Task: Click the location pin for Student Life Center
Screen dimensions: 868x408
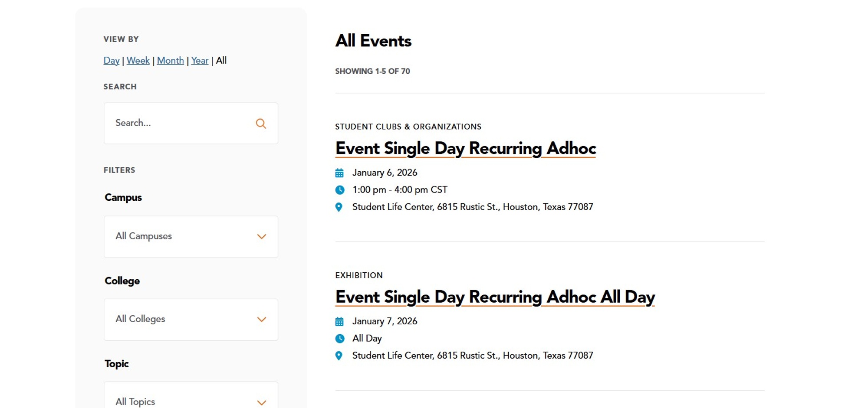Action: [339, 207]
